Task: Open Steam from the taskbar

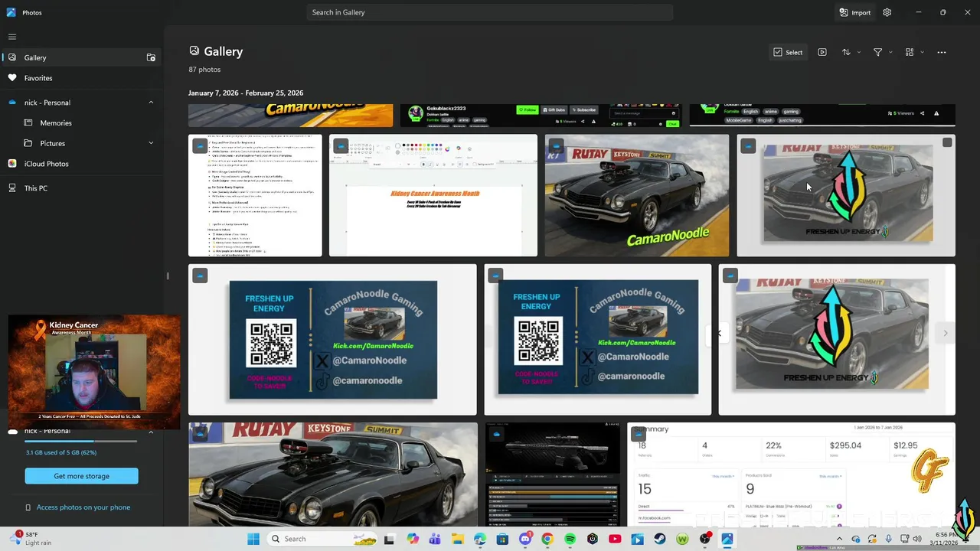Action: pos(660,539)
